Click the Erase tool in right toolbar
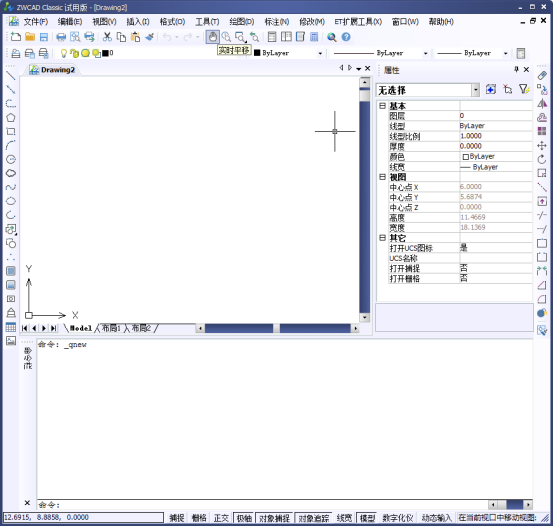The height and width of the screenshot is (527, 553). click(542, 75)
